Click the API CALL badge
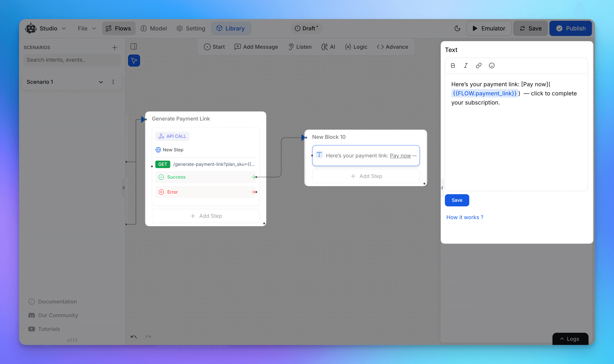The image size is (614, 364). [x=172, y=136]
